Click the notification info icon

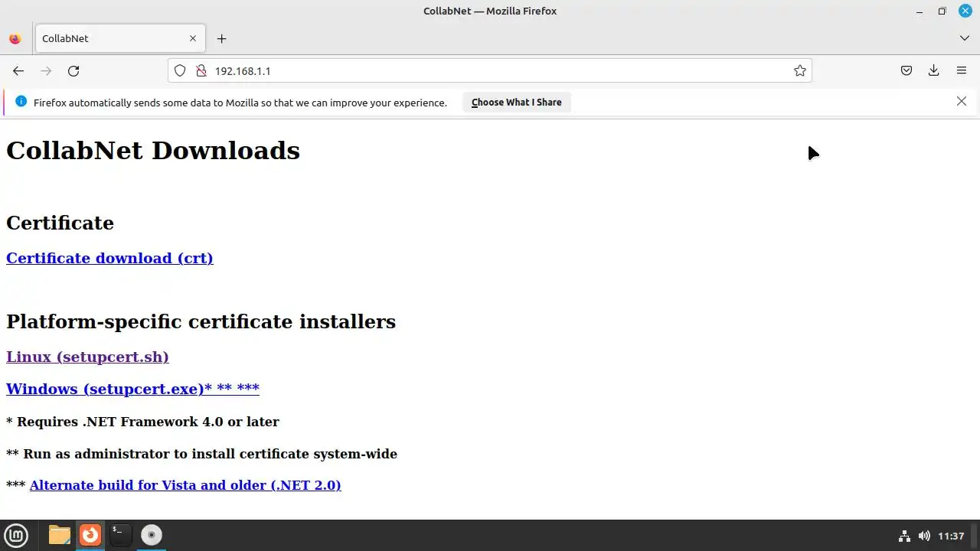click(21, 102)
